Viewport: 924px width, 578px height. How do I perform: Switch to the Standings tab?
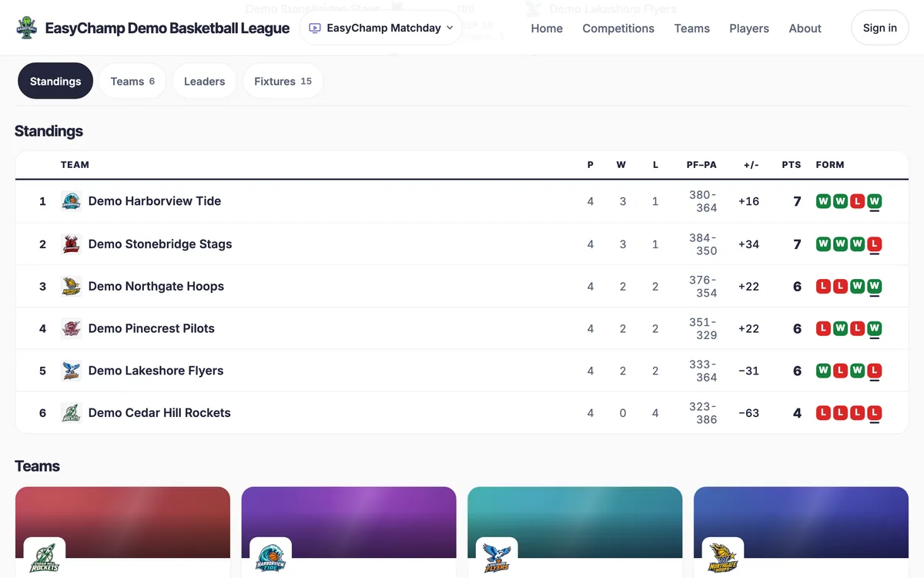[x=55, y=81]
